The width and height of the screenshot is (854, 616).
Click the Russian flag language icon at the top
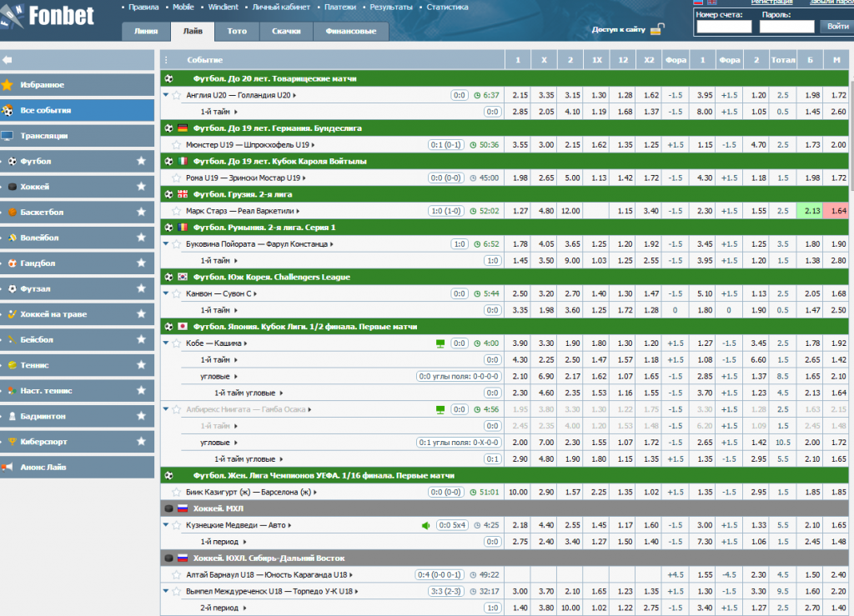(698, 3)
